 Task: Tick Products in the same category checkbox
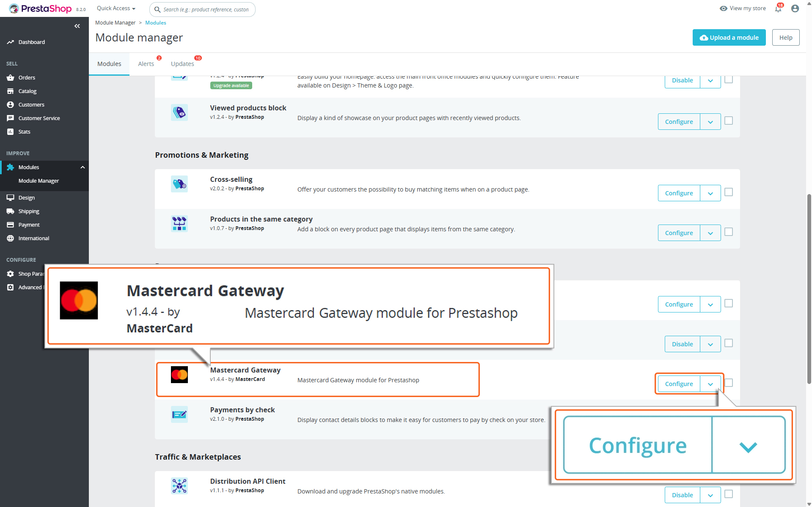point(729,232)
